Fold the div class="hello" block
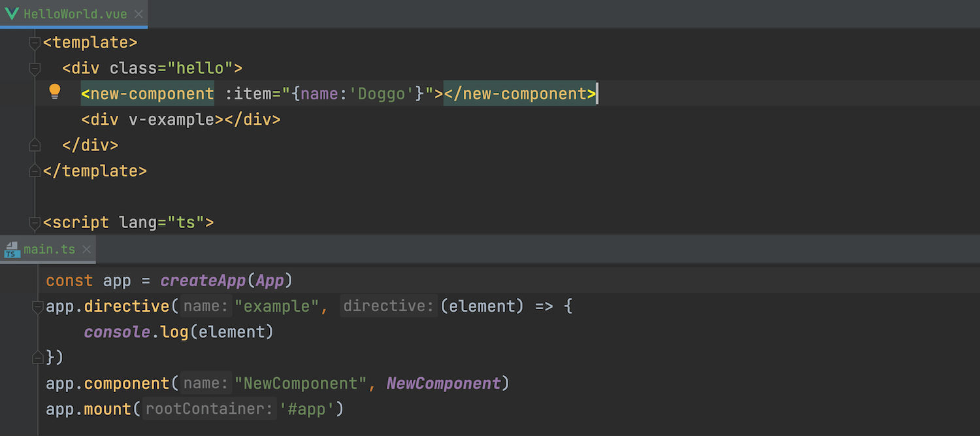Image resolution: width=980 pixels, height=436 pixels. tap(35, 69)
